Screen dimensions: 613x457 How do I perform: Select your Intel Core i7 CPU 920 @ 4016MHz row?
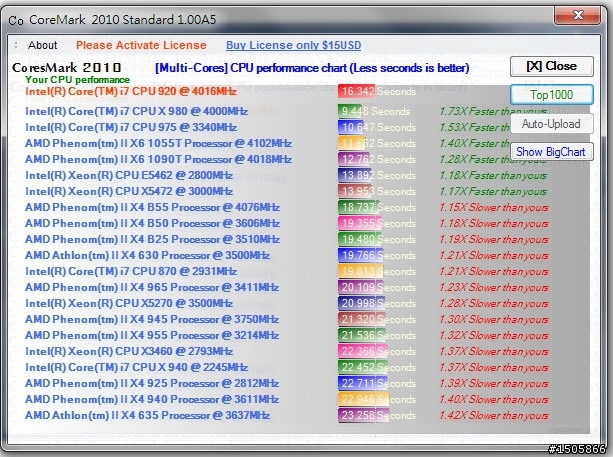(x=131, y=91)
